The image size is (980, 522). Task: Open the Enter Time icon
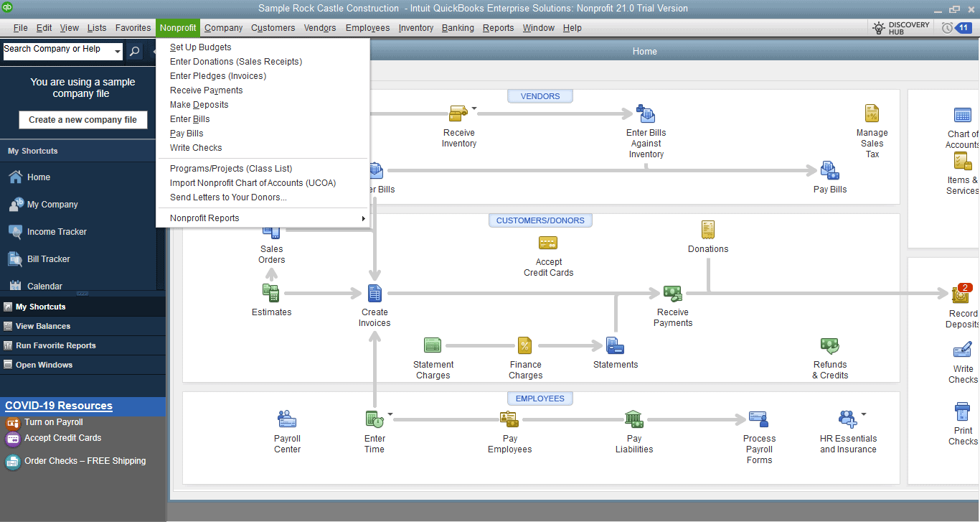pos(374,419)
